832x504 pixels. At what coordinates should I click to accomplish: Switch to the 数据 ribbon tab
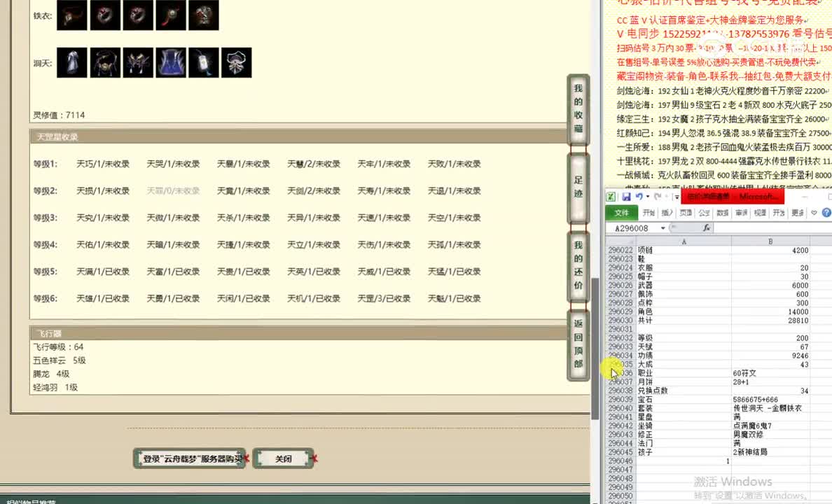coord(724,212)
